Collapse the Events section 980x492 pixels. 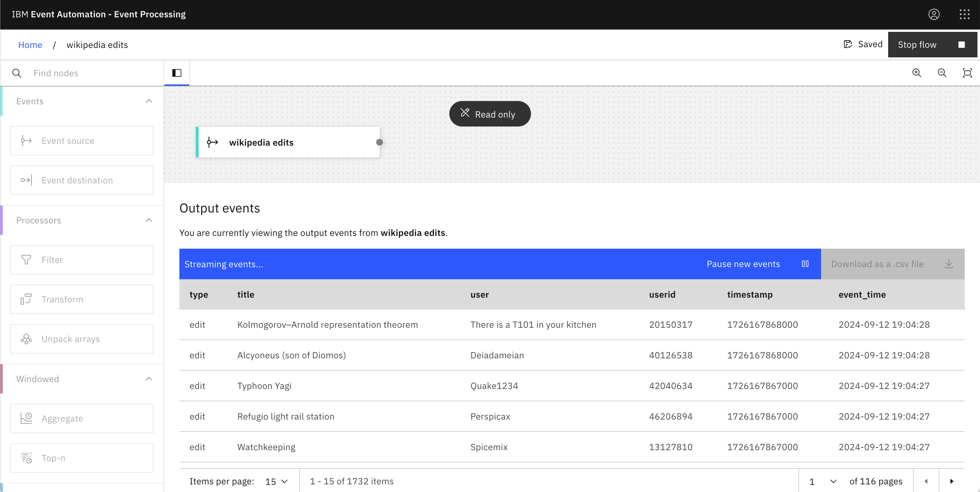[149, 101]
